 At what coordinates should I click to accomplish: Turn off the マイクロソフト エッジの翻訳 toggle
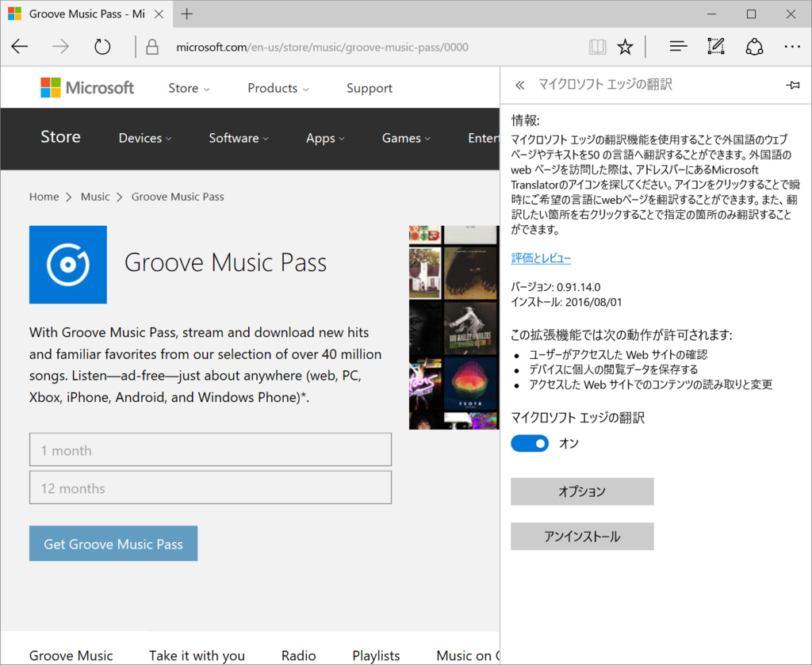click(x=529, y=444)
